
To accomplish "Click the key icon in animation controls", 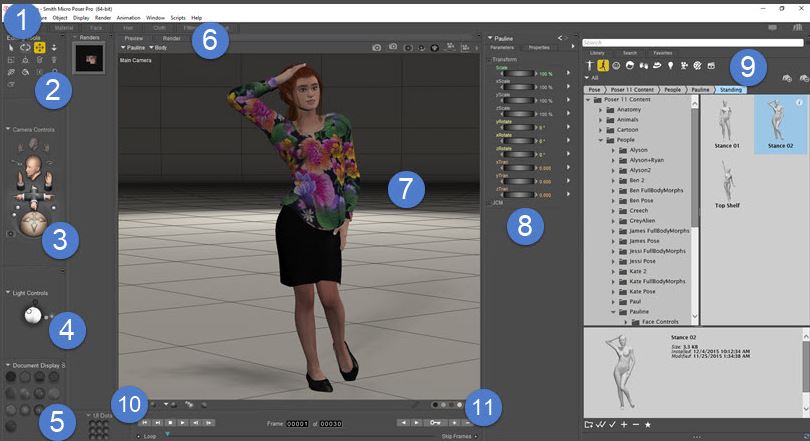I will coord(435,423).
